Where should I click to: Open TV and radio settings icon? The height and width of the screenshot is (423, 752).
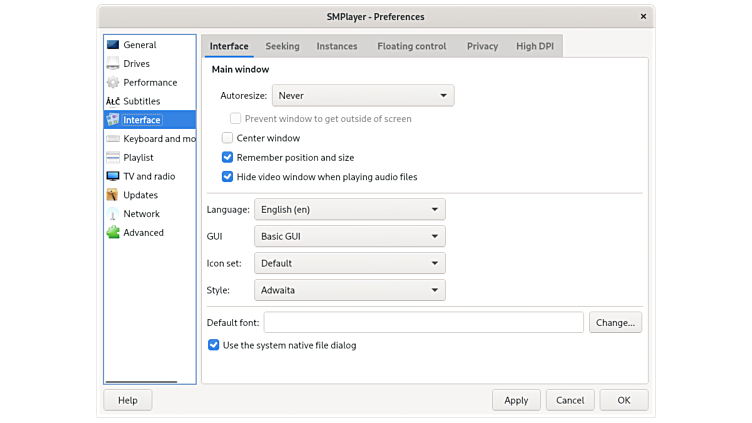113,177
